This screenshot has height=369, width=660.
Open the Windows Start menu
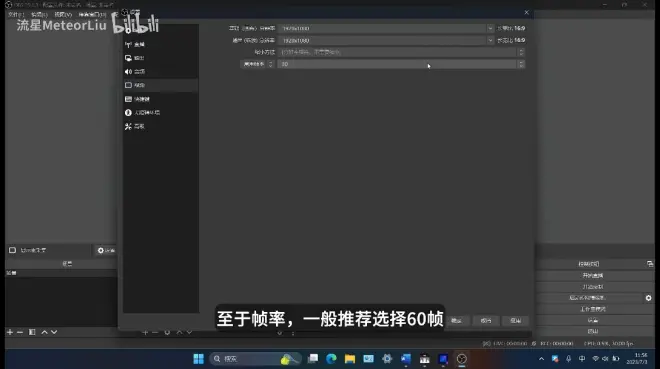pos(198,358)
